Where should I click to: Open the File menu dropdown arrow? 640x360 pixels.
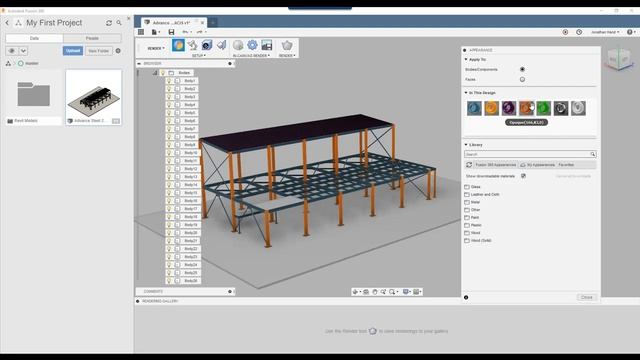(x=159, y=32)
